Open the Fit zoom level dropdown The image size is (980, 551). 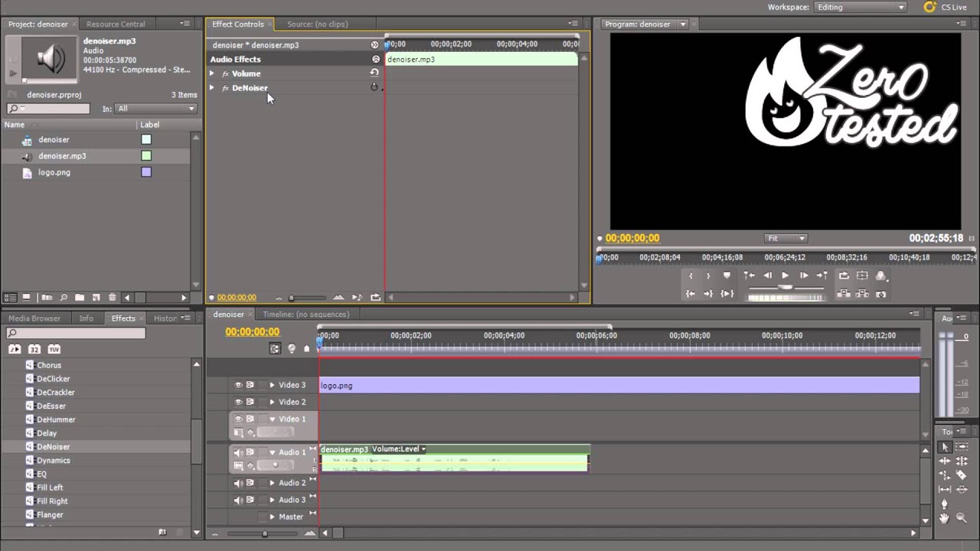tap(786, 238)
